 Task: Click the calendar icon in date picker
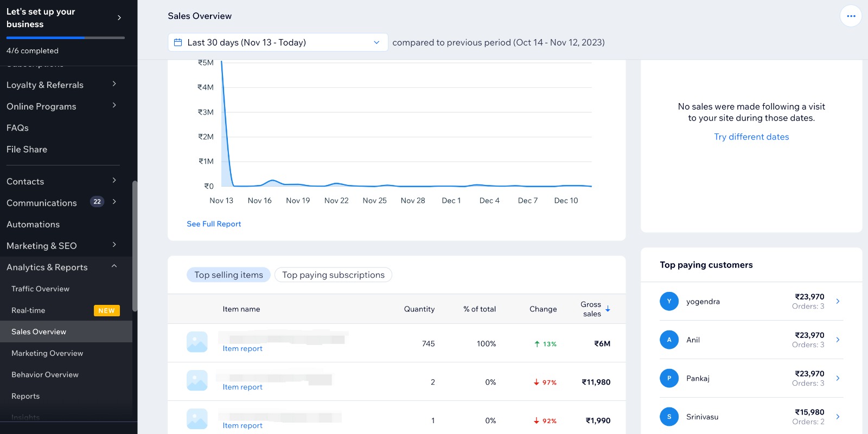pos(178,42)
